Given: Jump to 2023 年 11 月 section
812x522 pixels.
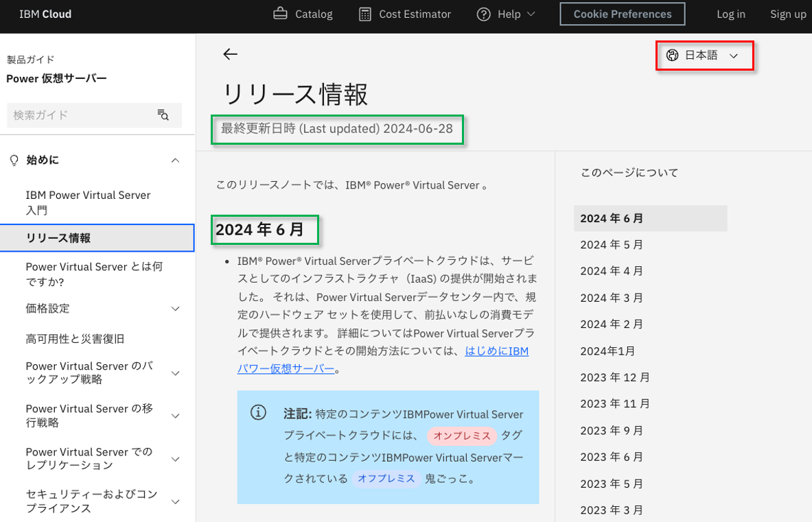Looking at the screenshot, I should 615,404.
